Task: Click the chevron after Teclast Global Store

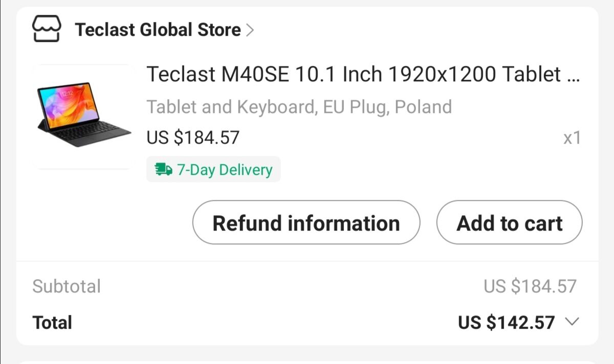Action: (x=250, y=30)
